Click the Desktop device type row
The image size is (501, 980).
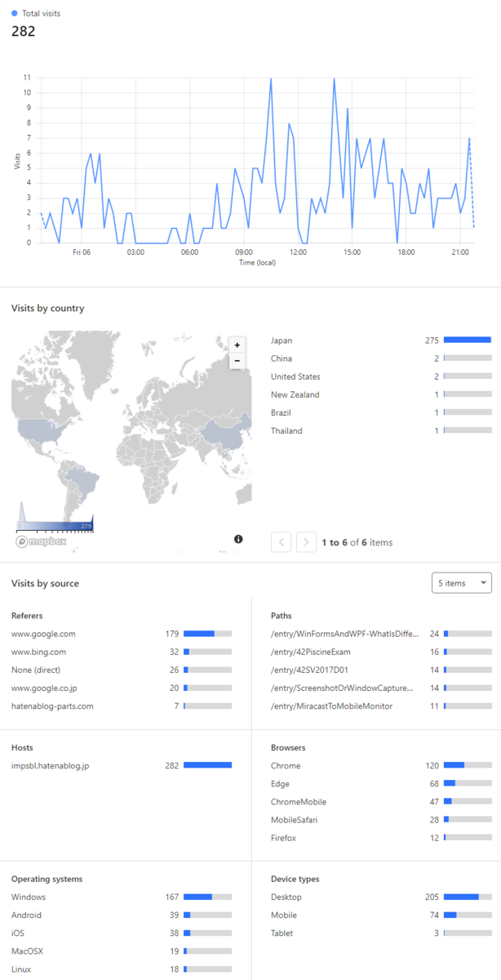click(x=381, y=897)
